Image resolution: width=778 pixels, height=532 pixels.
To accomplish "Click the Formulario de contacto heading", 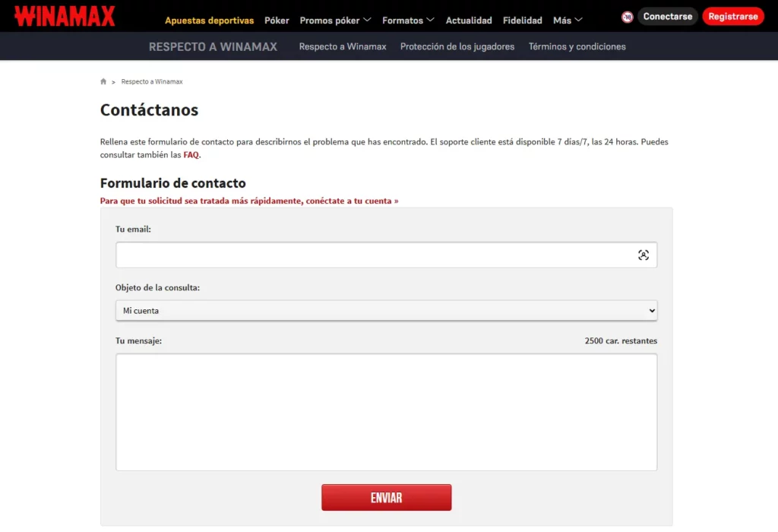I will (x=173, y=183).
